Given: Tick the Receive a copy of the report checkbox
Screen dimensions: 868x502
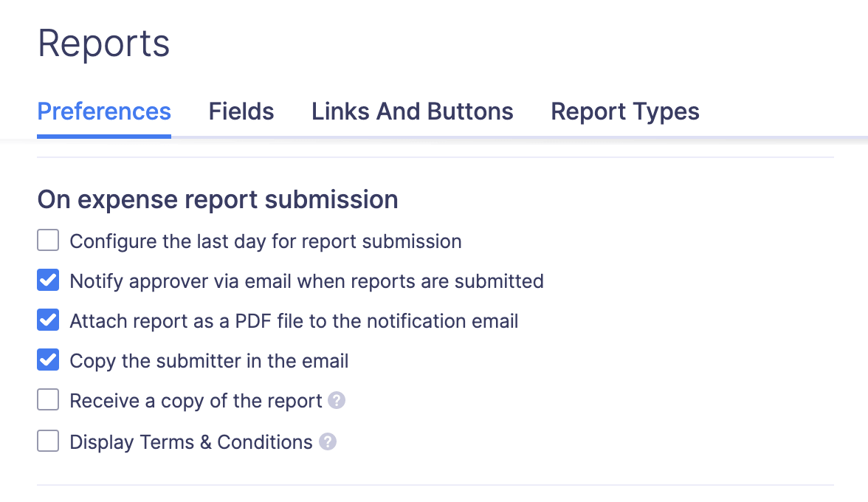Looking at the screenshot, I should tap(48, 401).
